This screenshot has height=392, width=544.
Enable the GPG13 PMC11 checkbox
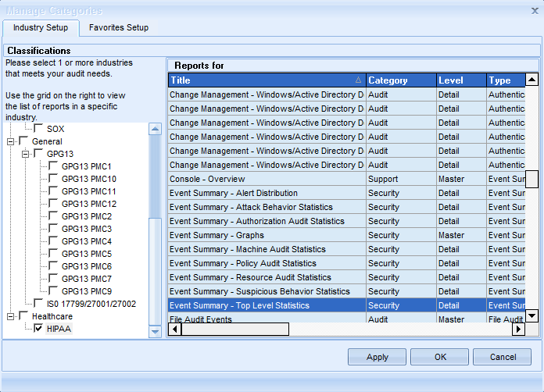[53, 191]
